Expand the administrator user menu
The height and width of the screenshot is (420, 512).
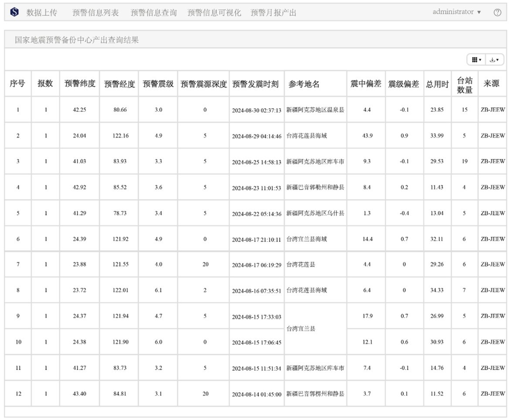pos(456,12)
